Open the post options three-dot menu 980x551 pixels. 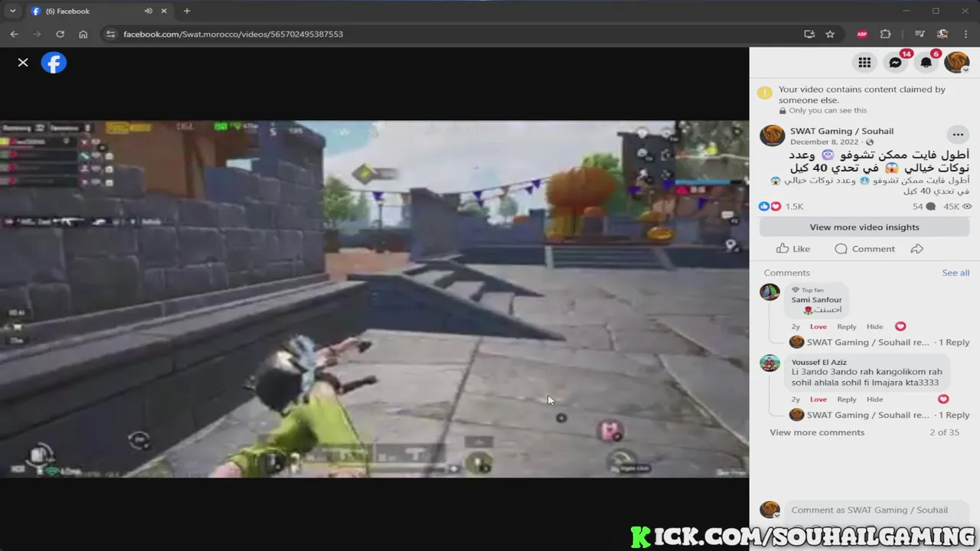(958, 135)
